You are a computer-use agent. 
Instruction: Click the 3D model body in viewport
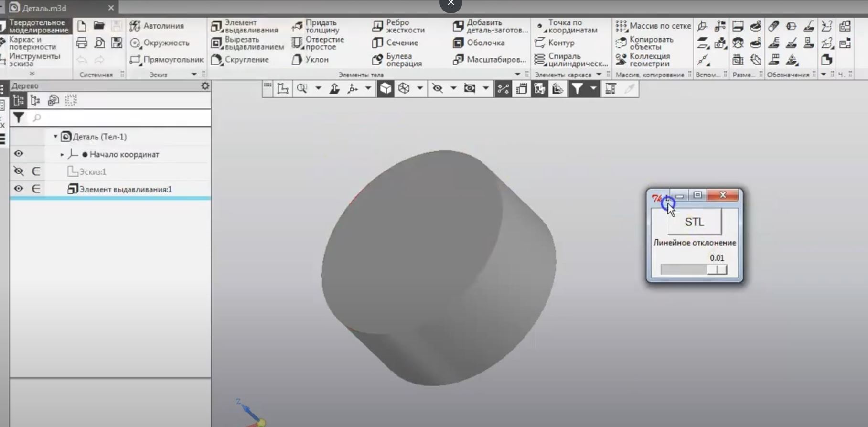click(439, 267)
